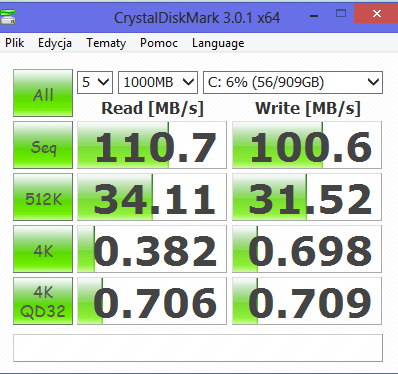Click the 4K QD32 read result 0.706
398x374 pixels.
(152, 301)
